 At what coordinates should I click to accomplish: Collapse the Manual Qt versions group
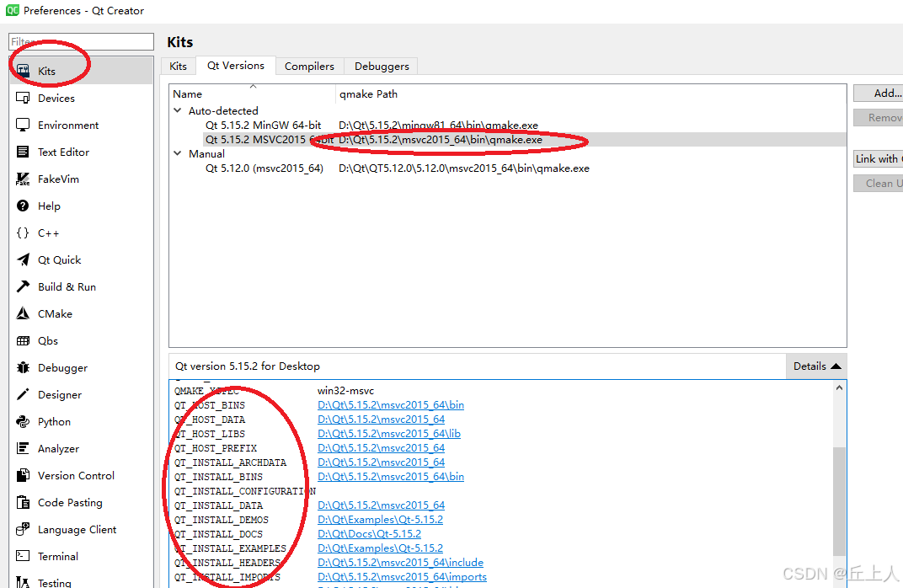pyautogui.click(x=178, y=153)
